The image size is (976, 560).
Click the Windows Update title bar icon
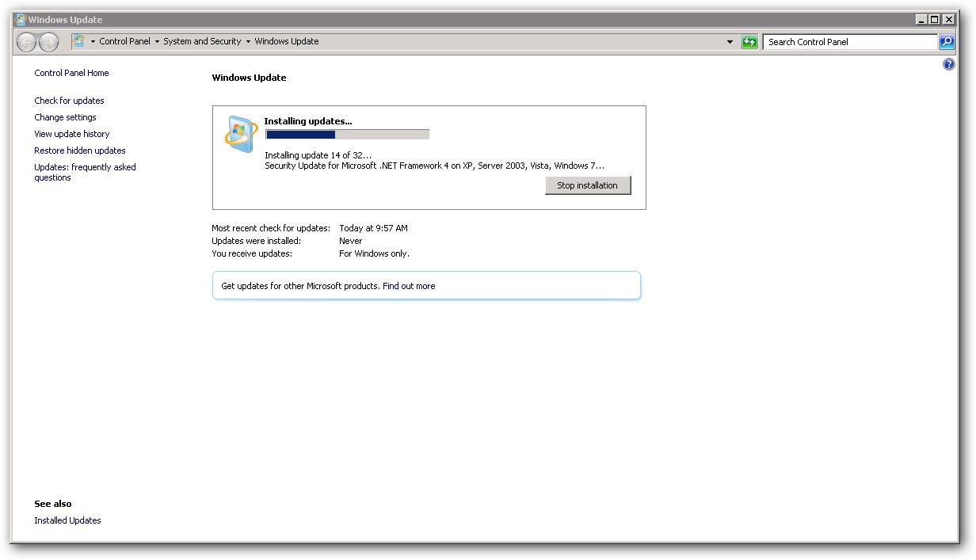pos(21,20)
